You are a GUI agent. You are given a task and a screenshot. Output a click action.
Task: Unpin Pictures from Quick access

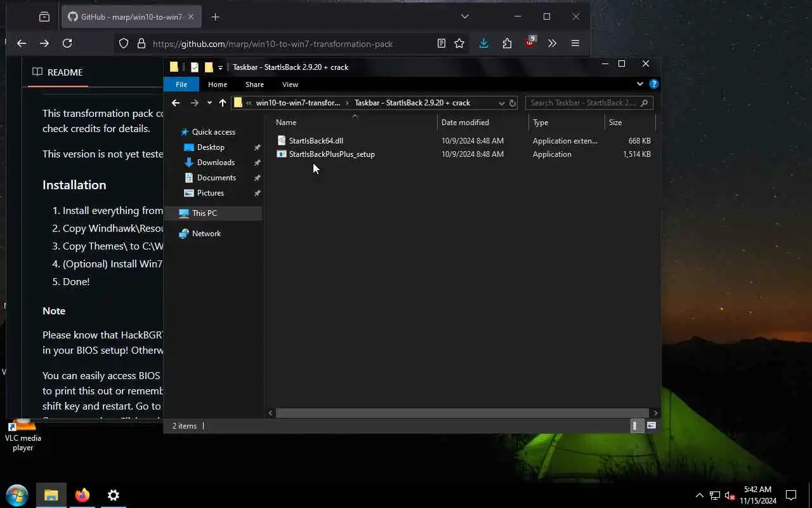257,193
